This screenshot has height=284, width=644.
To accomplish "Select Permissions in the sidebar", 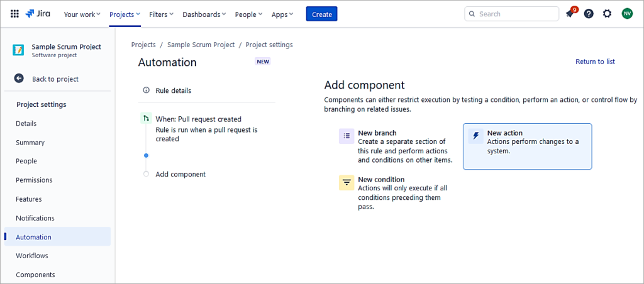I will click(34, 180).
